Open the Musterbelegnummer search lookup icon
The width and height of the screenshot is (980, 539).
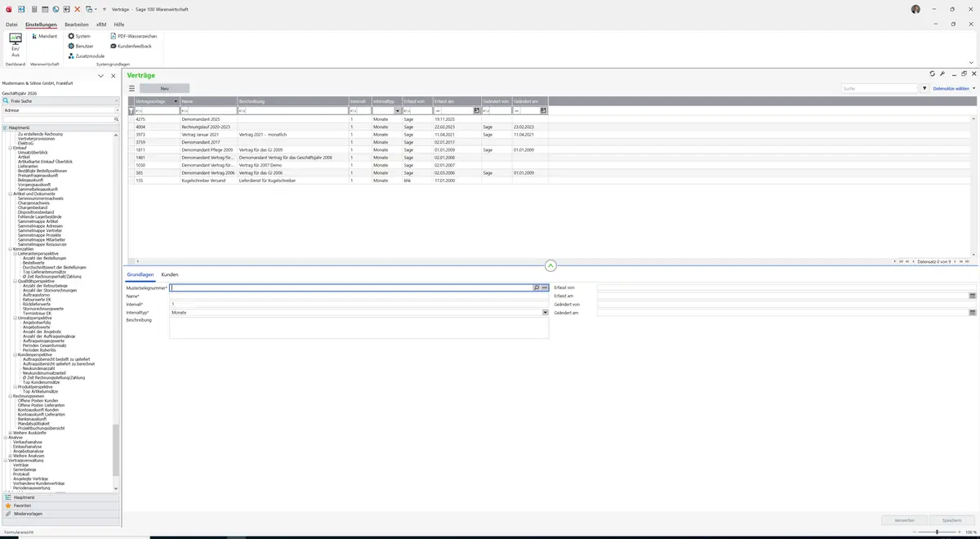537,288
